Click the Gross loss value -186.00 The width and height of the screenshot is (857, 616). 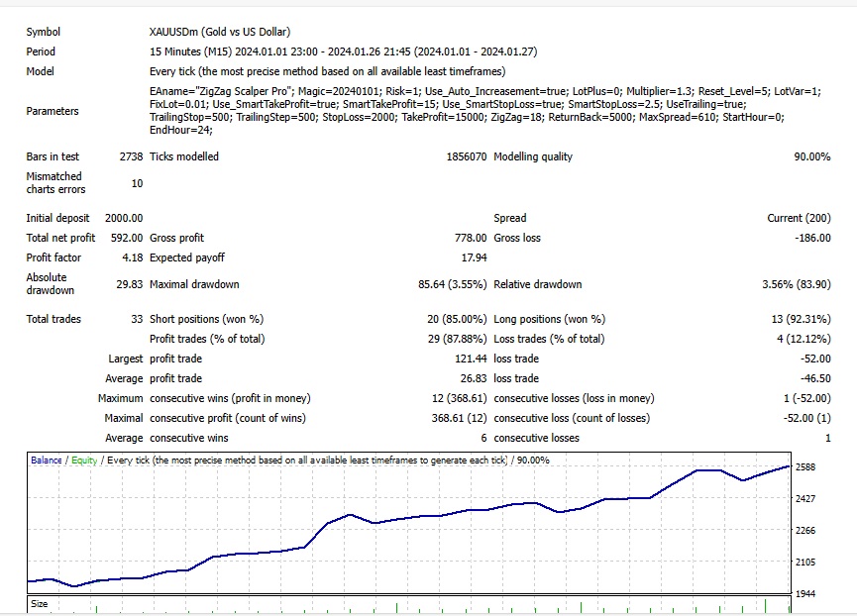pyautogui.click(x=813, y=238)
